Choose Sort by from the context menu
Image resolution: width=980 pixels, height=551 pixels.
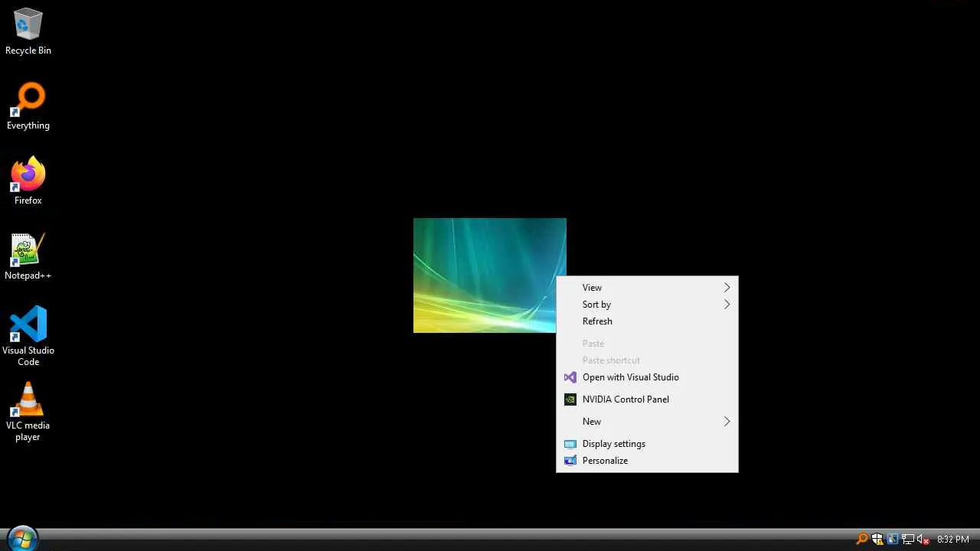[x=647, y=305]
